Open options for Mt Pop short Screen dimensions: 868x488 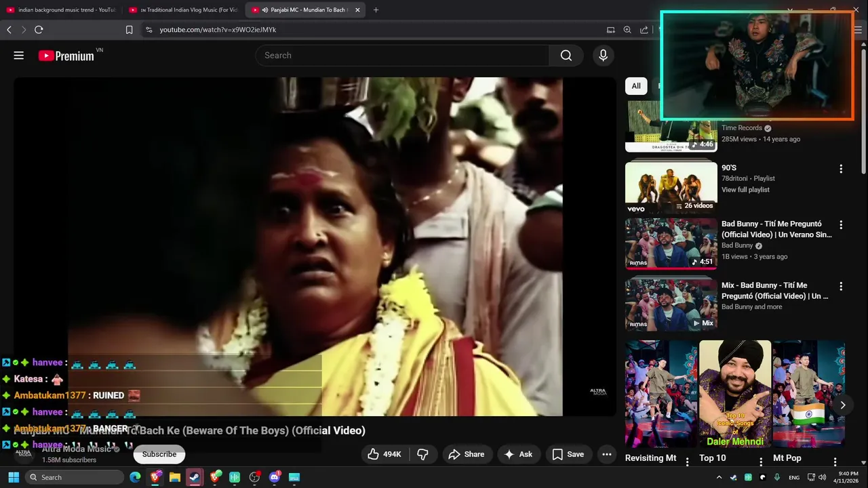pos(835,462)
